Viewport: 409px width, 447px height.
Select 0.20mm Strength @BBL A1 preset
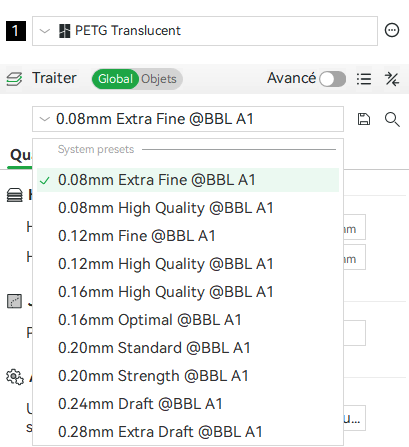[188, 376]
